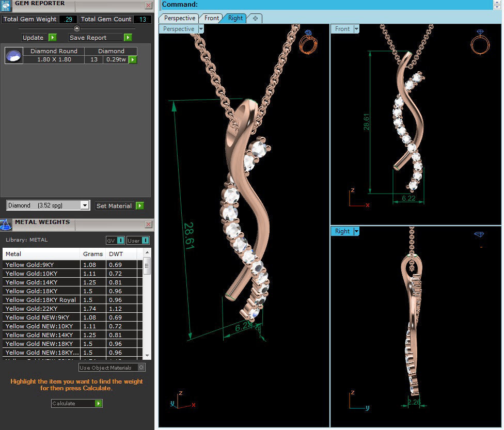Click ring orientation icon in Perspective view

308,42
